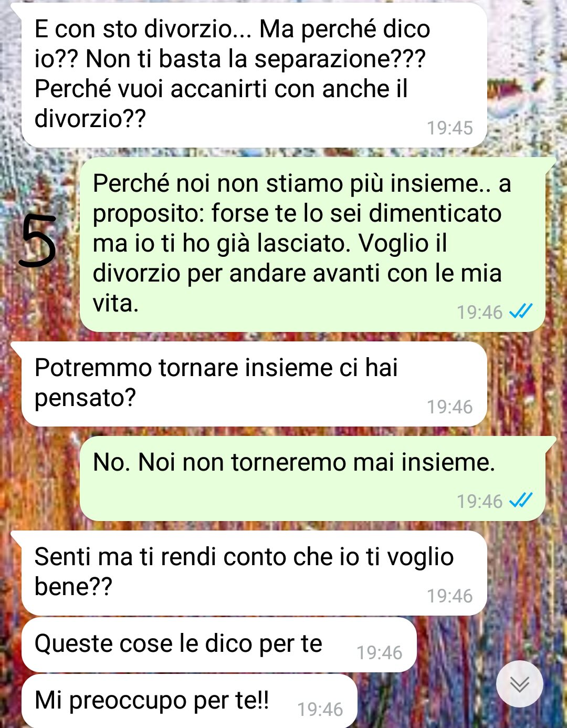Image resolution: width=567 pixels, height=728 pixels.
Task: Tap blue double ticks on 'No. Noi non torneremo' message
Action: click(x=521, y=501)
